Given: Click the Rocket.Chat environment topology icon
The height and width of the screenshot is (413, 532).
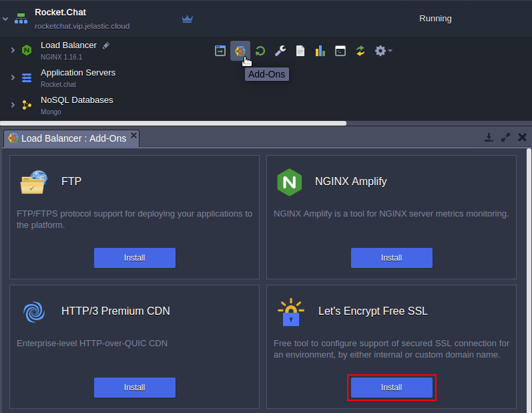Looking at the screenshot, I should click(x=21, y=19).
